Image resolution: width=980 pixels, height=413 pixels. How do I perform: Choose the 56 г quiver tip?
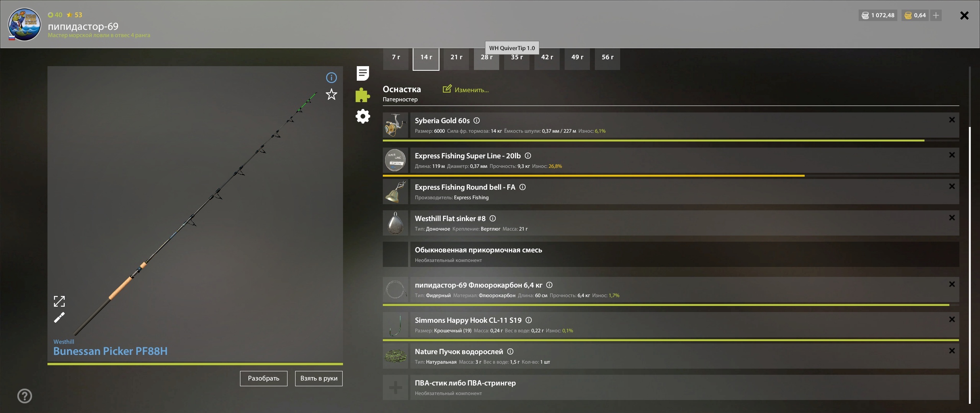(x=608, y=59)
